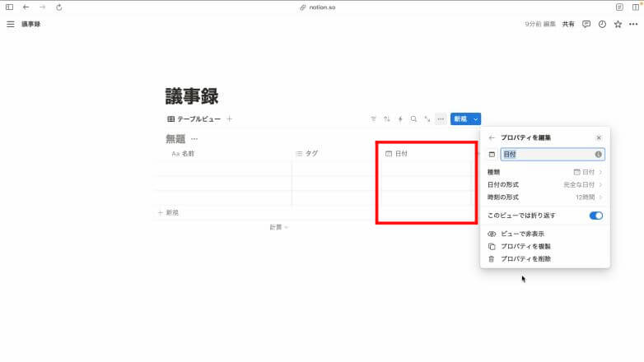Change the property icon next to name field
644x362 pixels.
(492, 155)
